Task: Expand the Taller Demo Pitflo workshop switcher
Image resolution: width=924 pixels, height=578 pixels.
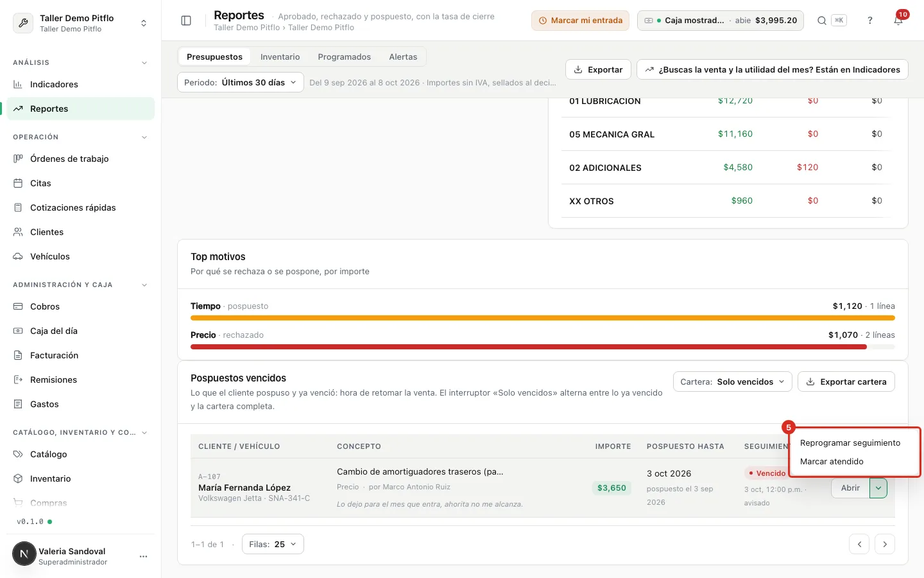Action: [81, 23]
